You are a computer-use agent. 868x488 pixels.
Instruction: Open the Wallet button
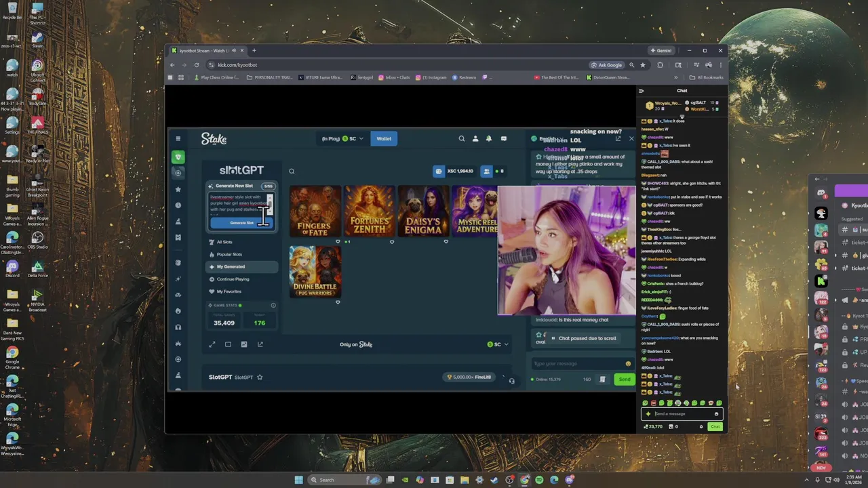[x=384, y=138]
